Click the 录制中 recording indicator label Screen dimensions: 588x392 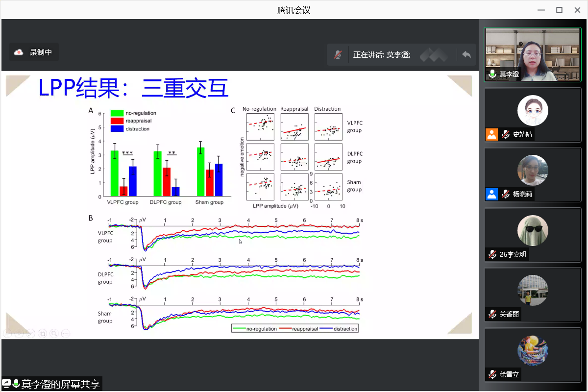(x=41, y=52)
